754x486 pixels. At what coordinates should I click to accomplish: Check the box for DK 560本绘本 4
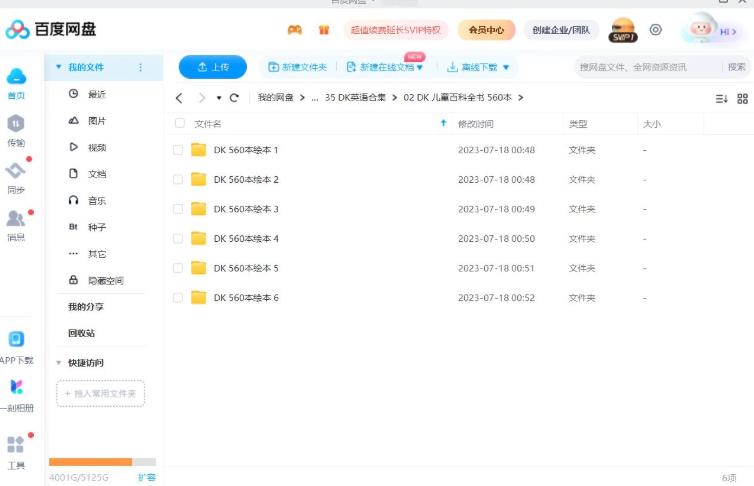point(178,238)
